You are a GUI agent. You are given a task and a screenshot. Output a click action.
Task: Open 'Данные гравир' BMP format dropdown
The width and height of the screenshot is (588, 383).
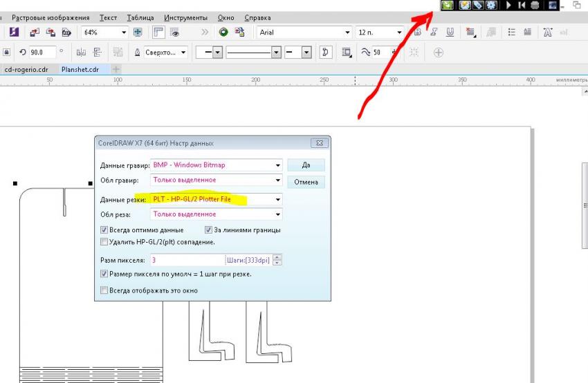click(x=278, y=165)
